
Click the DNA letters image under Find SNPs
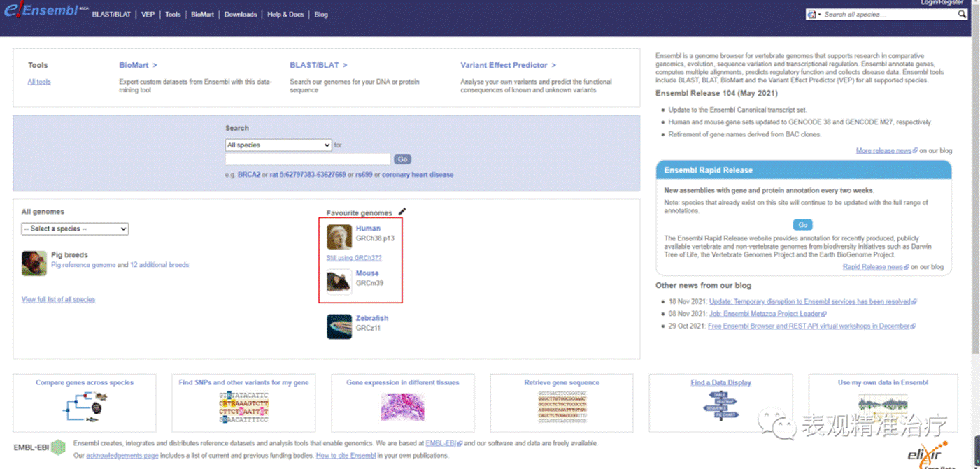[243, 407]
